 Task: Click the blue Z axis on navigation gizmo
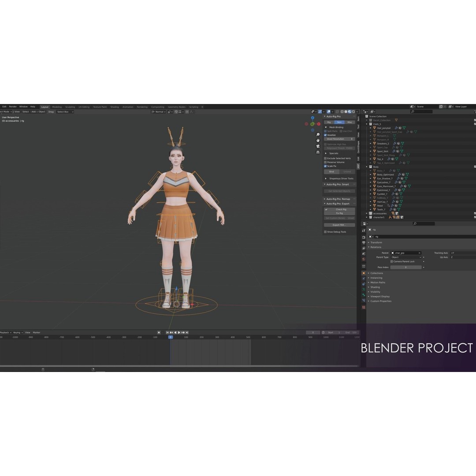312,118
